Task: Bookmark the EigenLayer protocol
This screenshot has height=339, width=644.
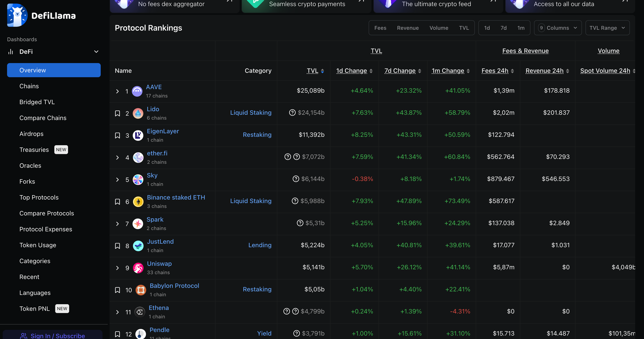Action: click(118, 136)
